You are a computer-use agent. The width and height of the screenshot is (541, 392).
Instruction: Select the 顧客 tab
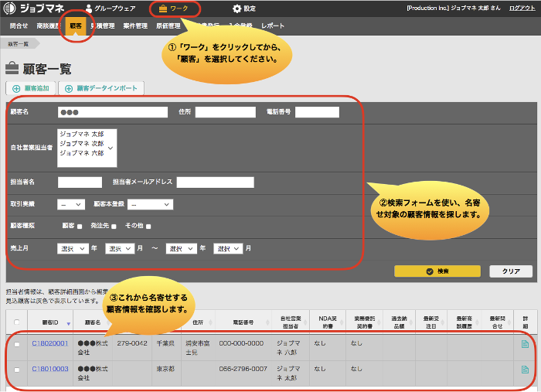coord(76,26)
